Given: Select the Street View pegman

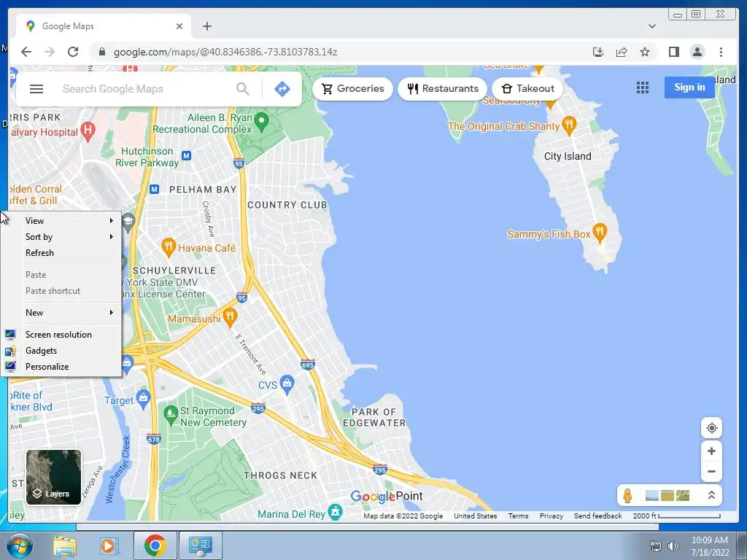Looking at the screenshot, I should [x=627, y=496].
